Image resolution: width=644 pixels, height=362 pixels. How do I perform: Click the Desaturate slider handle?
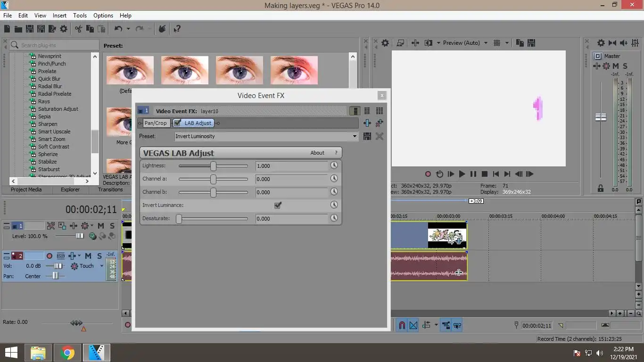(179, 219)
